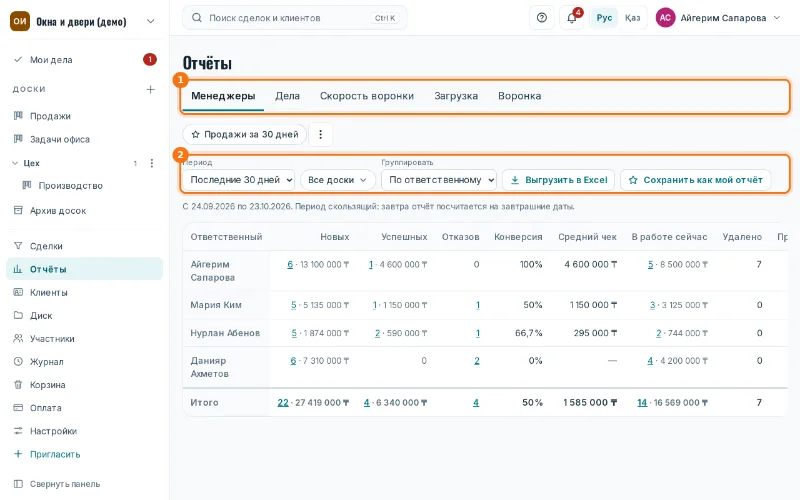Click Сохранить как мой отчёт button
The image size is (800, 500).
(695, 180)
